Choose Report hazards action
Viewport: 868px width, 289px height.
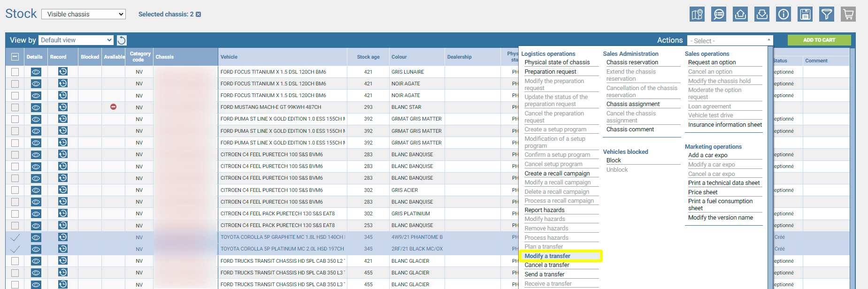pyautogui.click(x=545, y=210)
